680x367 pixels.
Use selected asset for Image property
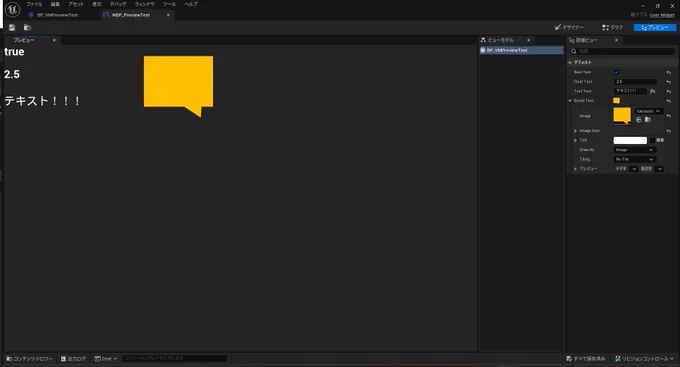click(638, 120)
